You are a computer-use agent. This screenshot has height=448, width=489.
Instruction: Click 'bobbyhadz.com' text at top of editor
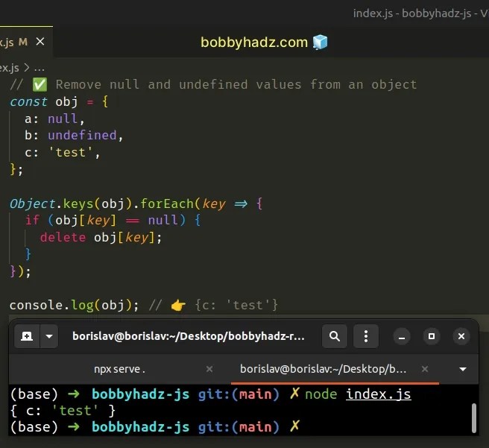[x=254, y=42]
